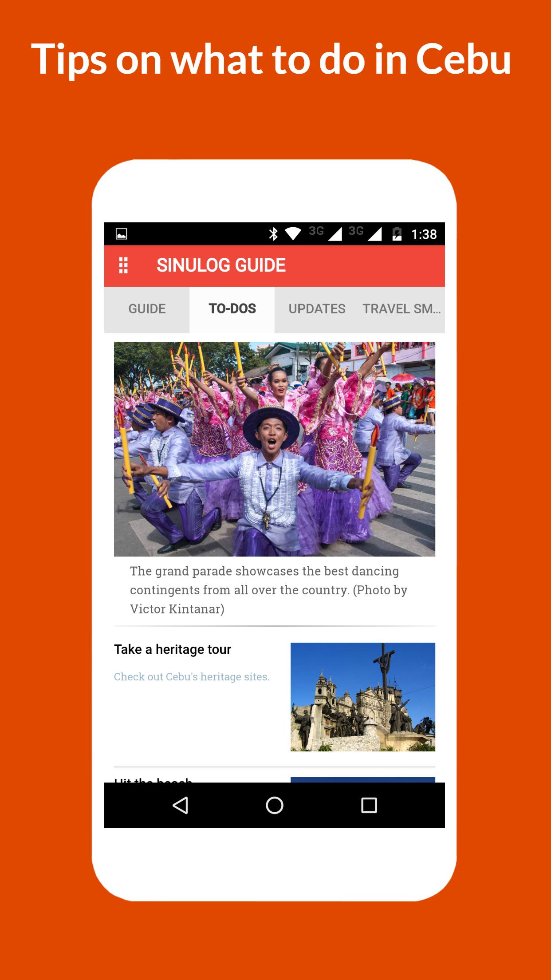
Task: Tap the Android back button
Action: [180, 805]
